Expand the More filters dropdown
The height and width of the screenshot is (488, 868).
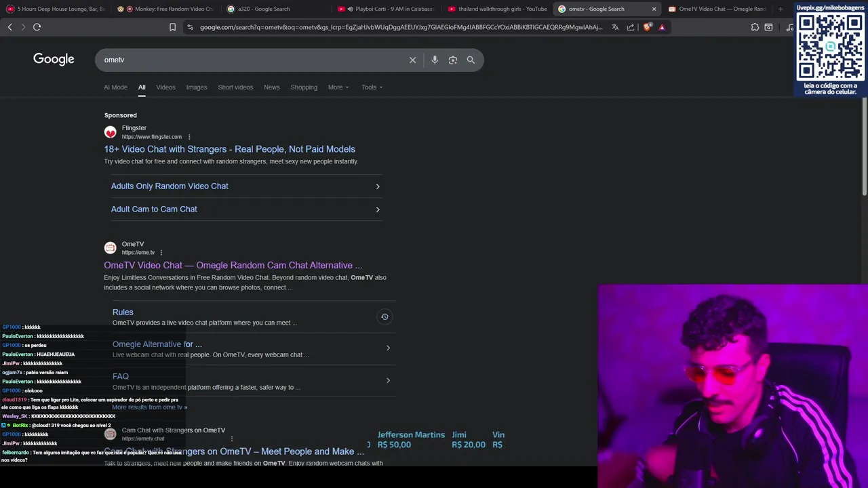[x=338, y=87]
